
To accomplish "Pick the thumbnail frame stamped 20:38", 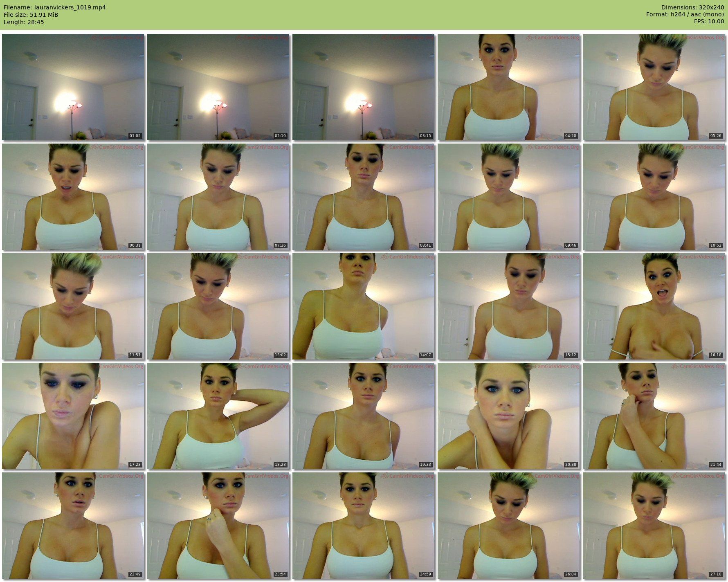I will (509, 416).
